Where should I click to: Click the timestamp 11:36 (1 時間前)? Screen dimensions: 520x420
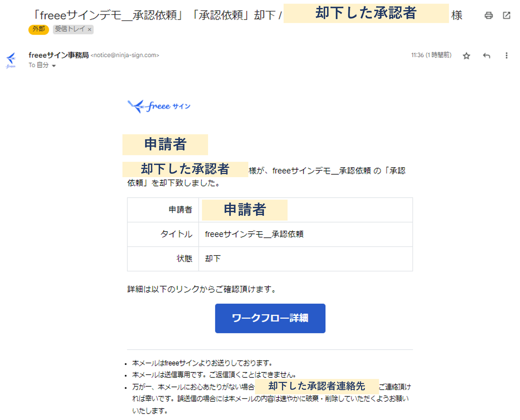431,55
